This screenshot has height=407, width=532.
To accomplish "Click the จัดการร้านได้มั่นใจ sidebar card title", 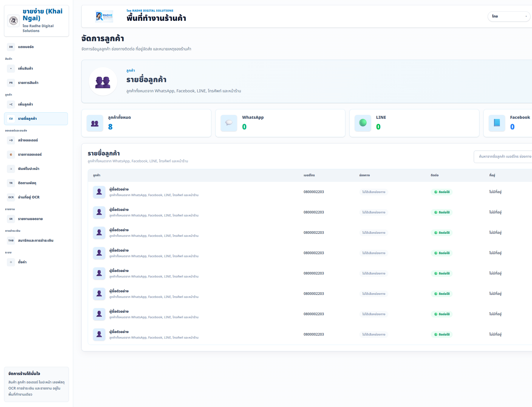I will pos(24,374).
